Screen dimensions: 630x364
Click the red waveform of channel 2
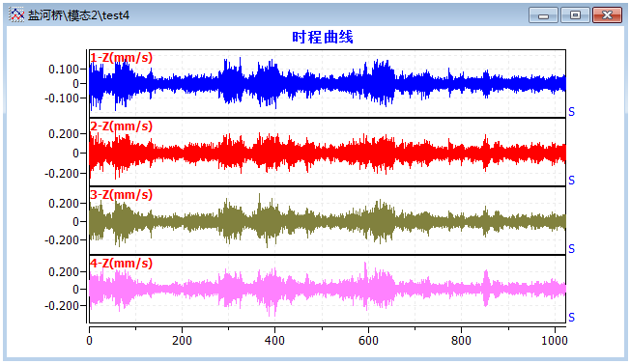[x=327, y=153]
